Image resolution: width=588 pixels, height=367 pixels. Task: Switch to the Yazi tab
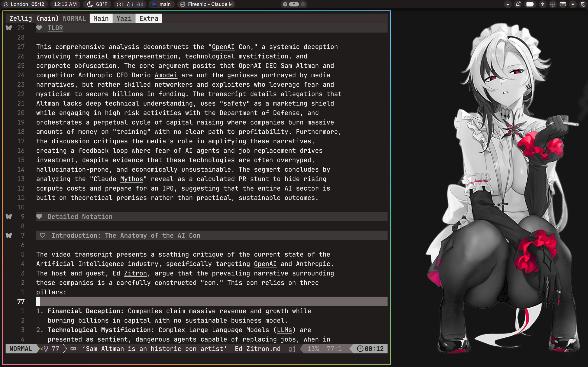pyautogui.click(x=124, y=18)
